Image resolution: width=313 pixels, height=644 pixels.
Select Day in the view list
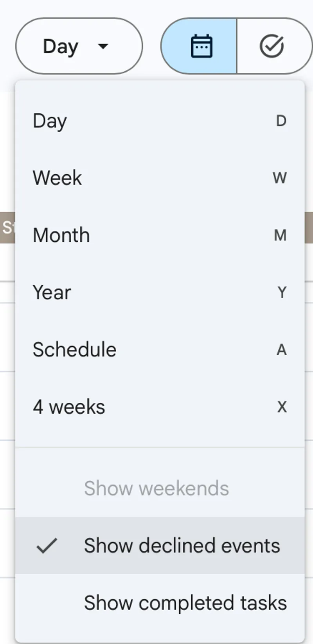tap(50, 121)
